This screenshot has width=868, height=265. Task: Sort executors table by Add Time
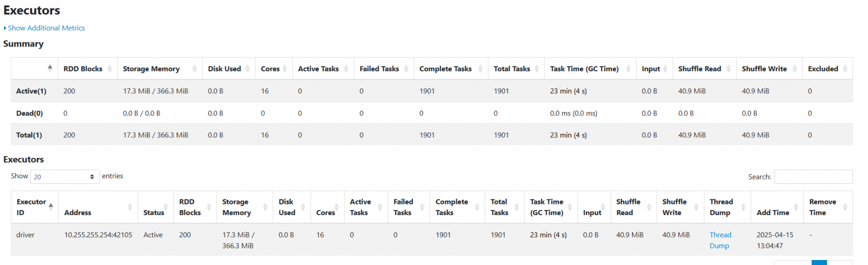(x=772, y=212)
